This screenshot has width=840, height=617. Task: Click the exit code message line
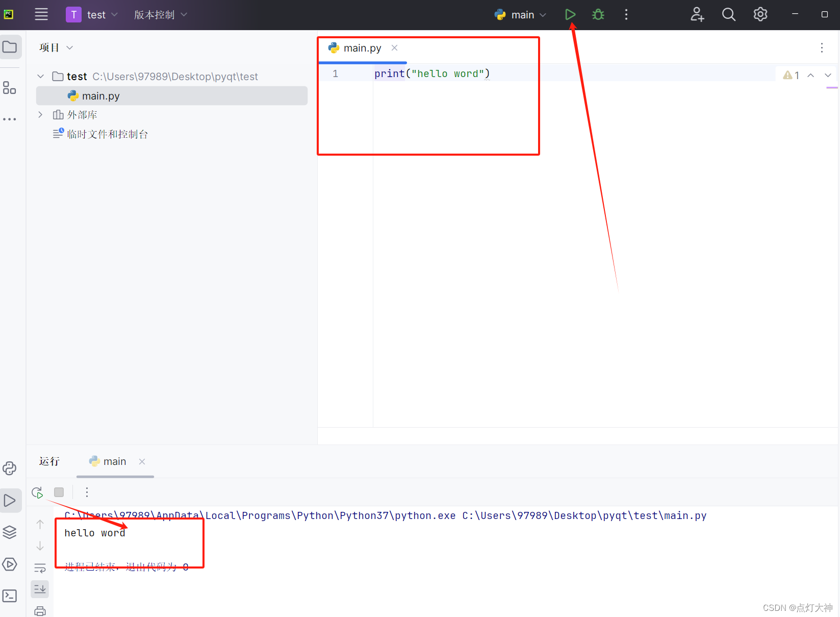[126, 566]
